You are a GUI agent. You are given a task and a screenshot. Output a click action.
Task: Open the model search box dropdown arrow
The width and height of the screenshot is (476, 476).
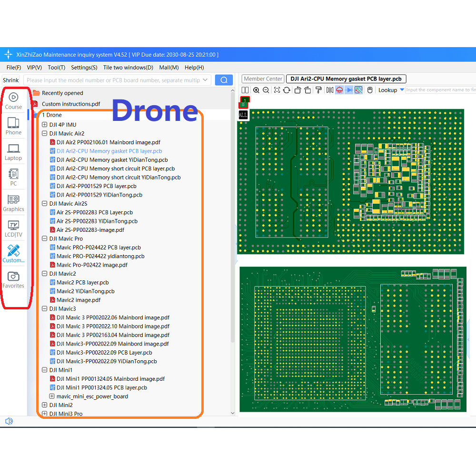[205, 80]
